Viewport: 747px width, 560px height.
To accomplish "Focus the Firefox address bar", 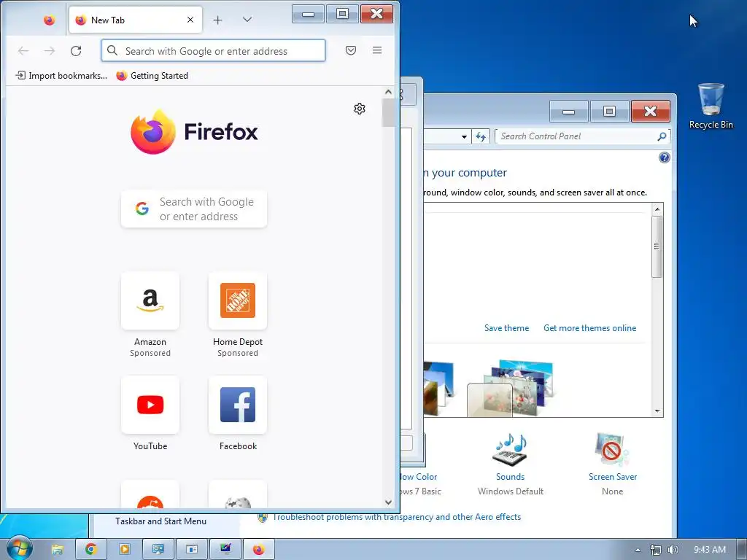I will pos(214,50).
